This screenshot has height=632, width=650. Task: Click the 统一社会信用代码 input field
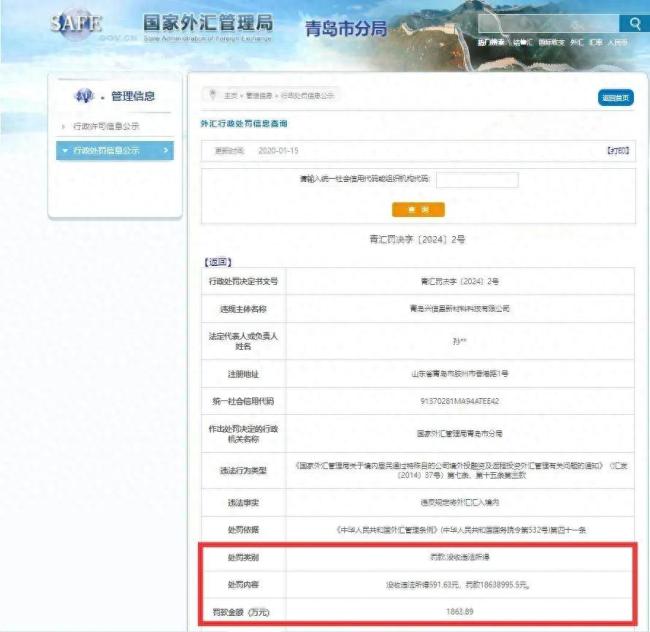pos(477,180)
